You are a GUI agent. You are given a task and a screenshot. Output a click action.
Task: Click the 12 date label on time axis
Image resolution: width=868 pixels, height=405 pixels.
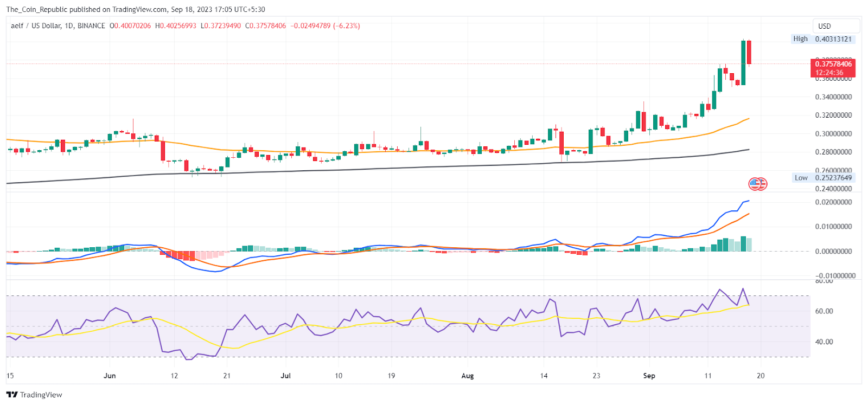click(x=174, y=376)
